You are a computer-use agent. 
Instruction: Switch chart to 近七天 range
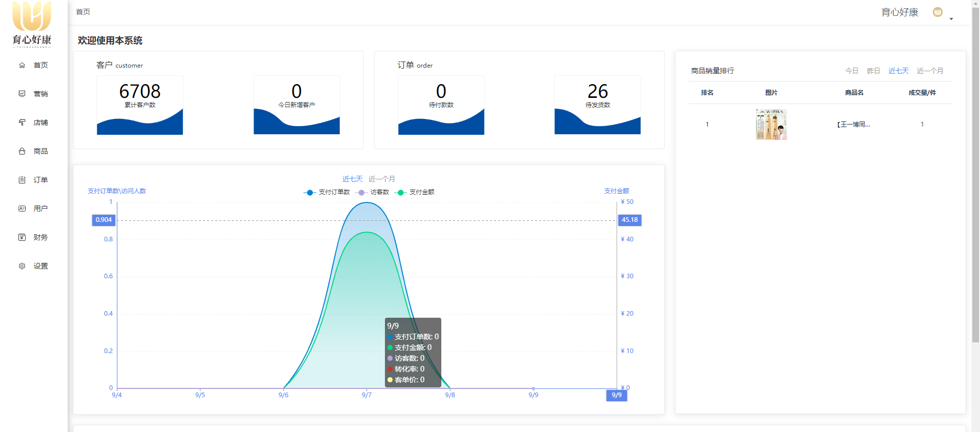point(353,179)
